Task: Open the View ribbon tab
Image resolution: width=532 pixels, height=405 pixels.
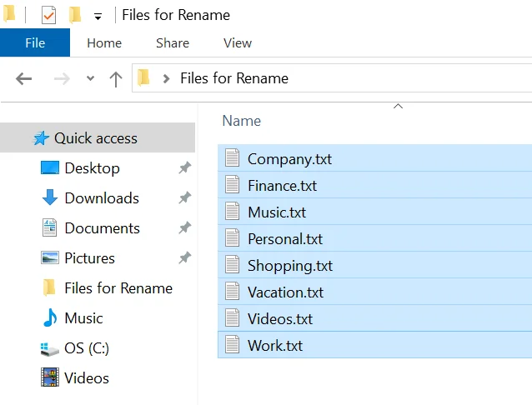Action: (x=238, y=43)
